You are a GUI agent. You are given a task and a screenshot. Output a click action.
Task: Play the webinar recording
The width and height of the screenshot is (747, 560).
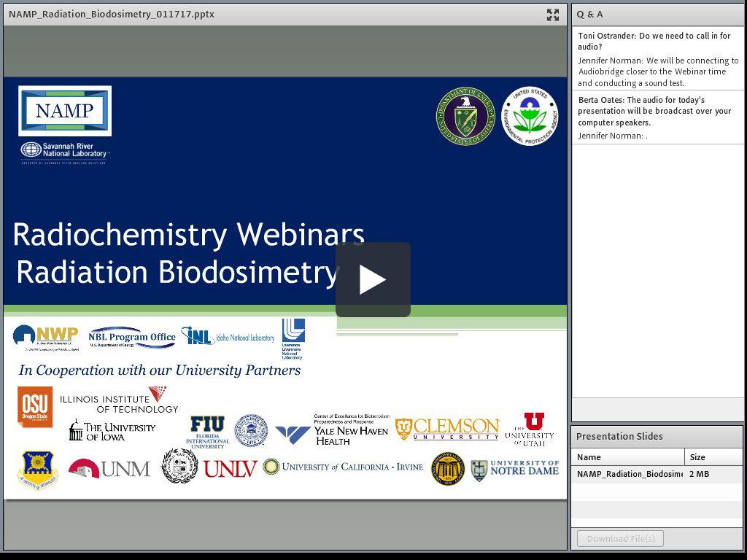pyautogui.click(x=373, y=279)
